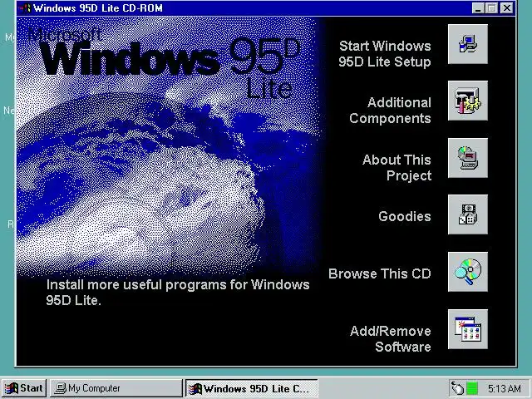Minimize the Windows 95D Lite CD-ROM window
This screenshot has width=532, height=399.
click(478, 8)
